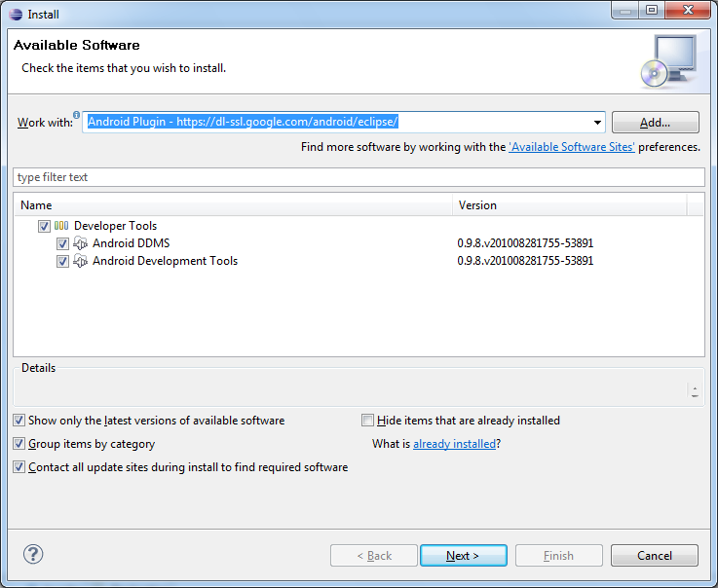718x588 pixels.
Task: Click the Developer Tools category icon
Action: tap(61, 226)
